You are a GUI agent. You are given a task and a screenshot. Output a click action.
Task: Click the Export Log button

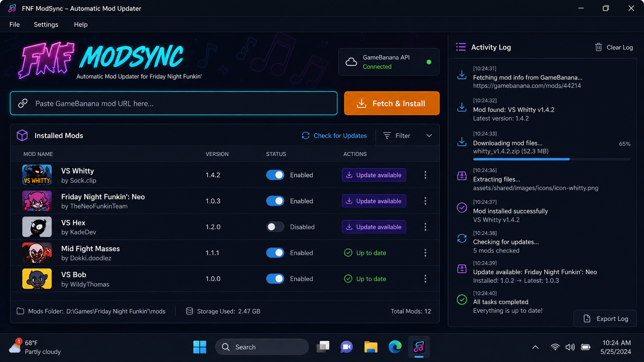605,319
